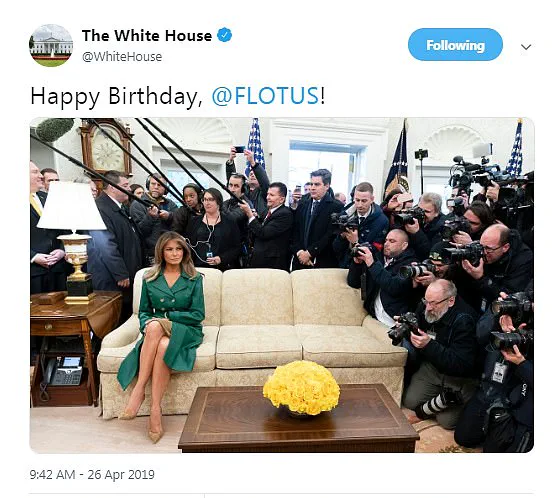
Task: Open The White House display name
Action: click(147, 35)
